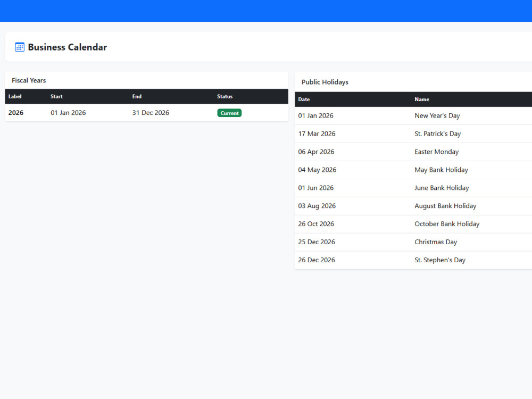The width and height of the screenshot is (532, 399).
Task: Click the Business Calendar heading
Action: click(67, 47)
